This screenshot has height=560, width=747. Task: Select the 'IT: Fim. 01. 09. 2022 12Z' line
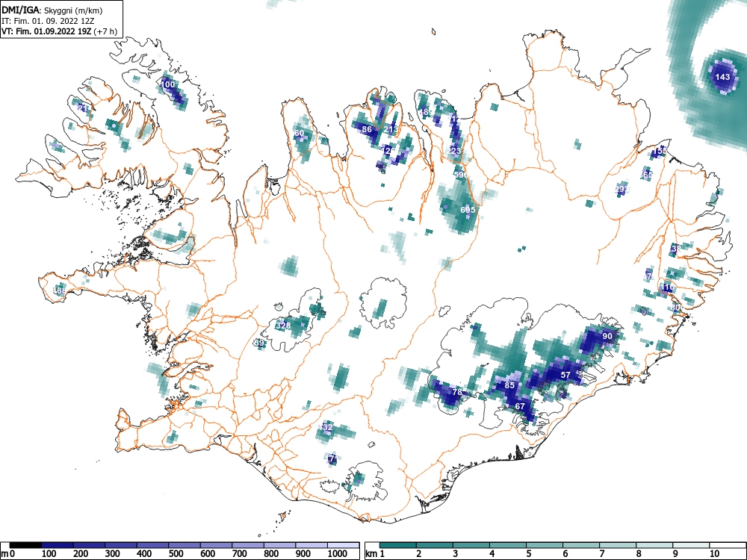point(46,21)
